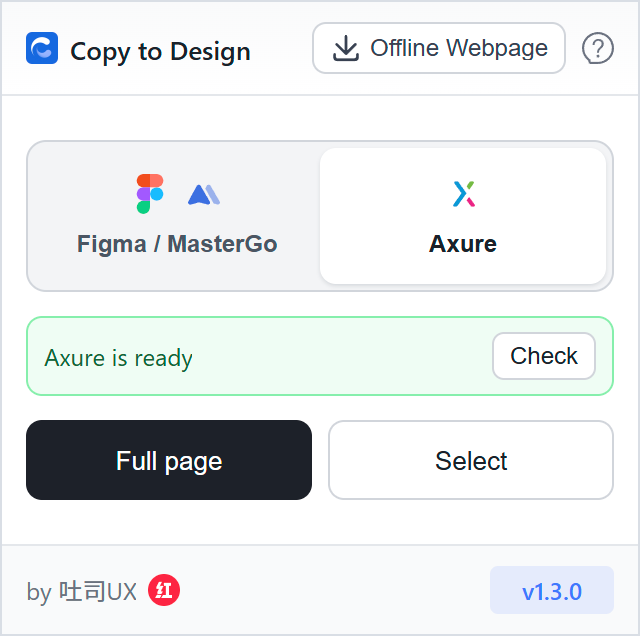Capture with the Full page button
The height and width of the screenshot is (636, 640).
(169, 460)
